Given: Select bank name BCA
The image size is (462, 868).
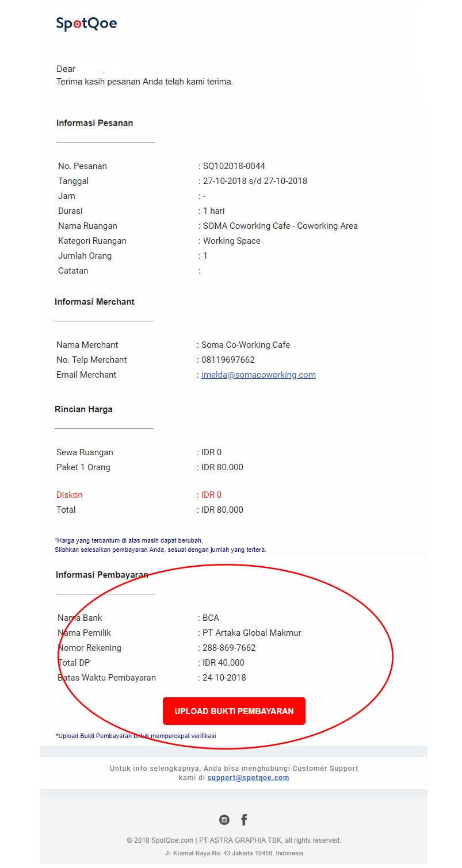Looking at the screenshot, I should [x=211, y=618].
